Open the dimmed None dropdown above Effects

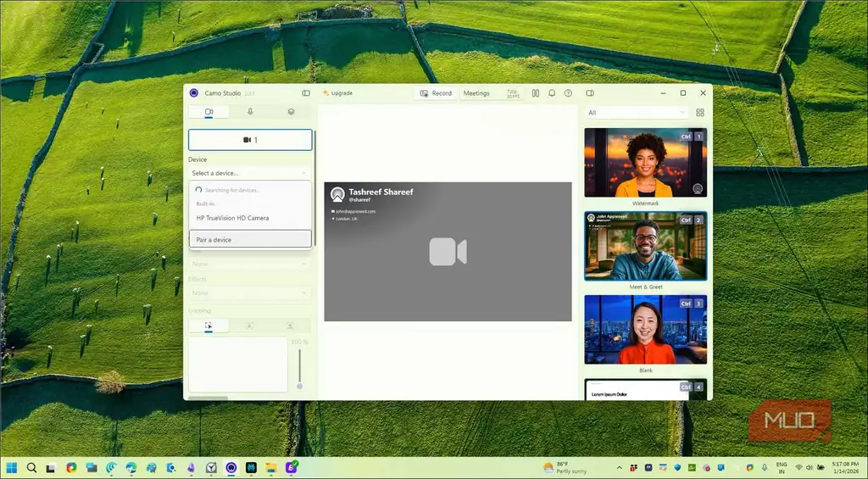pos(250,265)
